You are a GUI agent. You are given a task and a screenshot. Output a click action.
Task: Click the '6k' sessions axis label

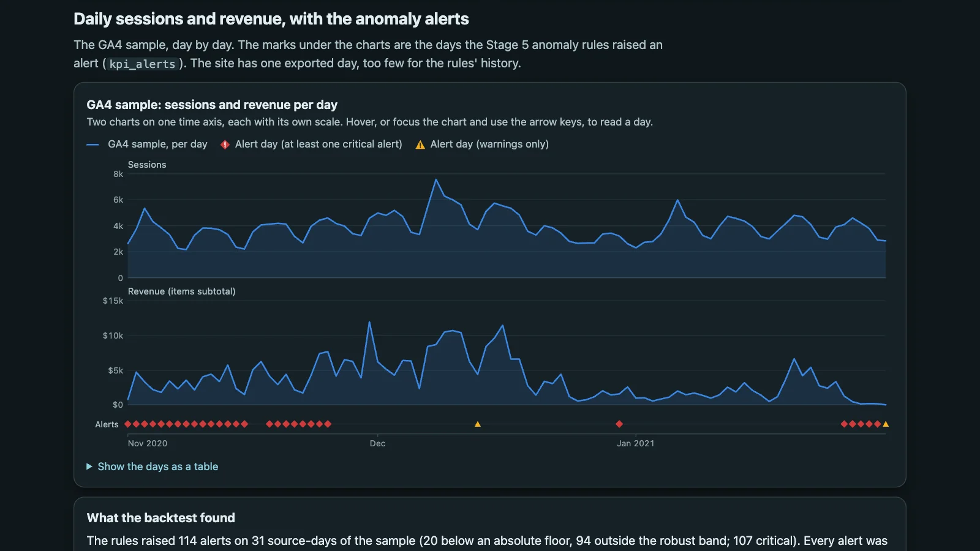coord(118,200)
